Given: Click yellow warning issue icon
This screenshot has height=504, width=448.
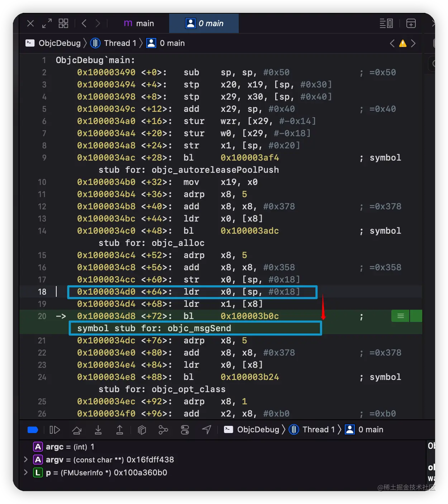Looking at the screenshot, I should click(403, 44).
